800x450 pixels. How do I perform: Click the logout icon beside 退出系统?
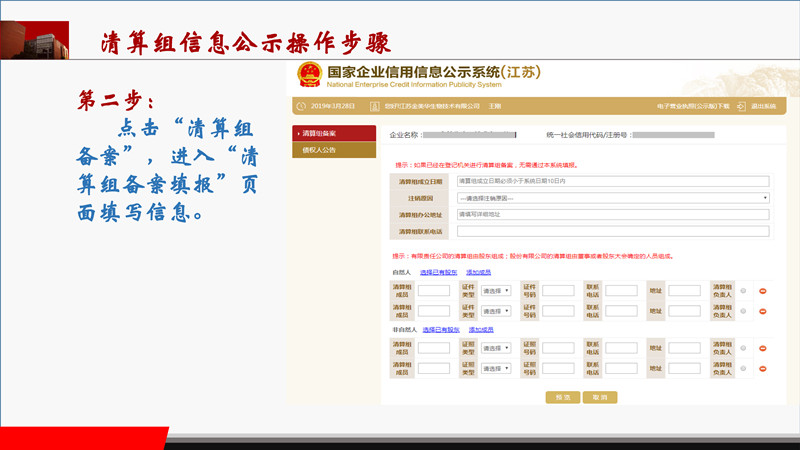741,106
